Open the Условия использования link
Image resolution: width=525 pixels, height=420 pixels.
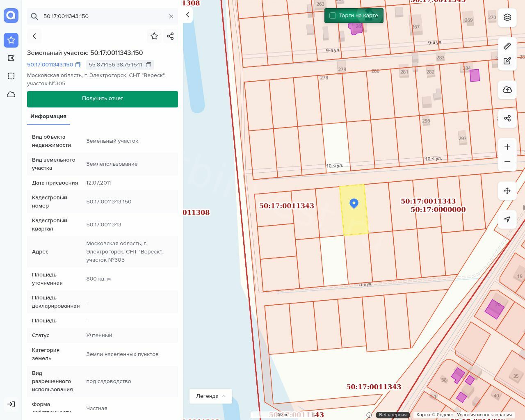pos(484,415)
